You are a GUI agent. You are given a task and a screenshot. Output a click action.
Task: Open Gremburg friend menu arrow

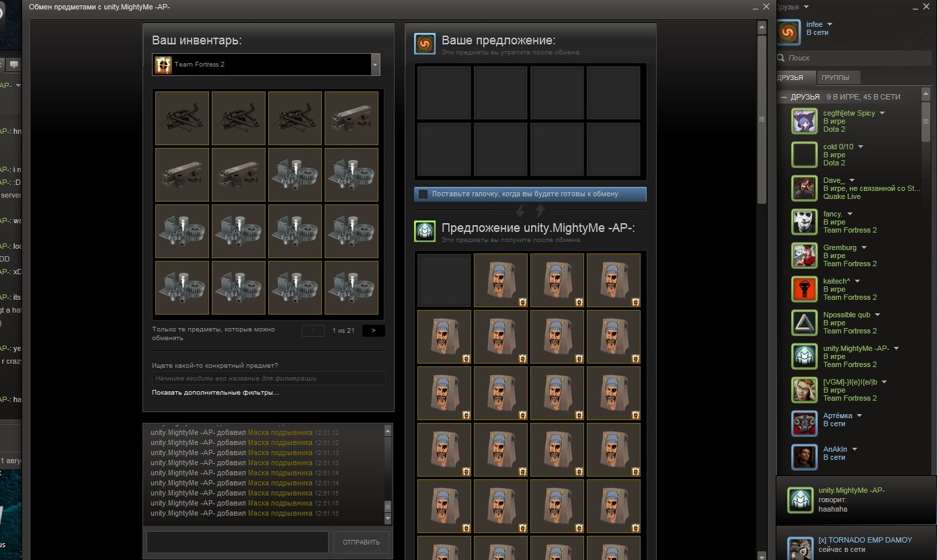click(x=864, y=247)
